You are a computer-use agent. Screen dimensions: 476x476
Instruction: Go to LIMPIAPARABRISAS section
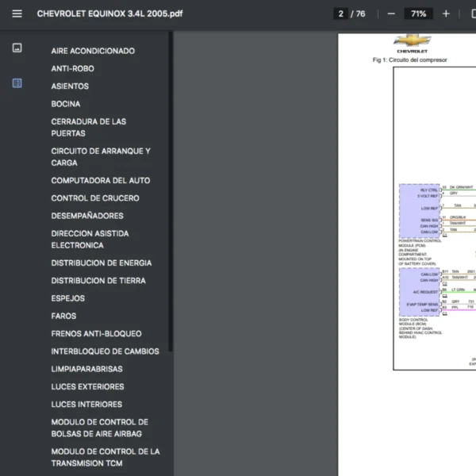pyautogui.click(x=87, y=369)
